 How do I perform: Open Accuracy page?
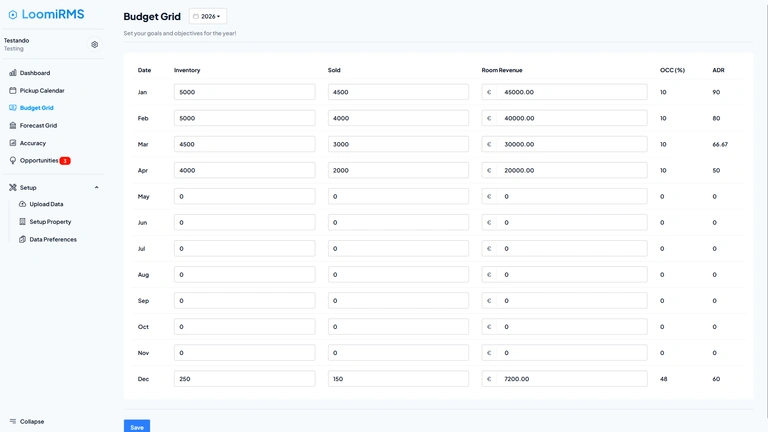(x=33, y=143)
